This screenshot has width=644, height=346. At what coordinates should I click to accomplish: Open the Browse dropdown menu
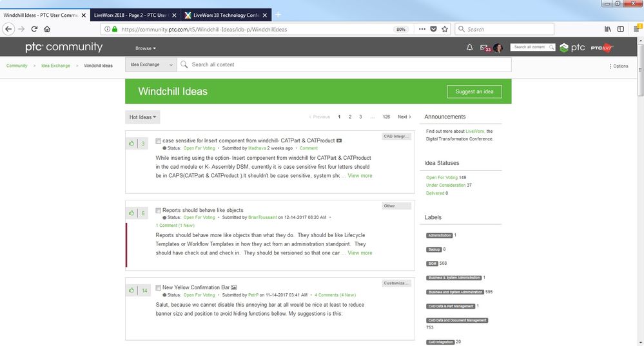point(146,48)
